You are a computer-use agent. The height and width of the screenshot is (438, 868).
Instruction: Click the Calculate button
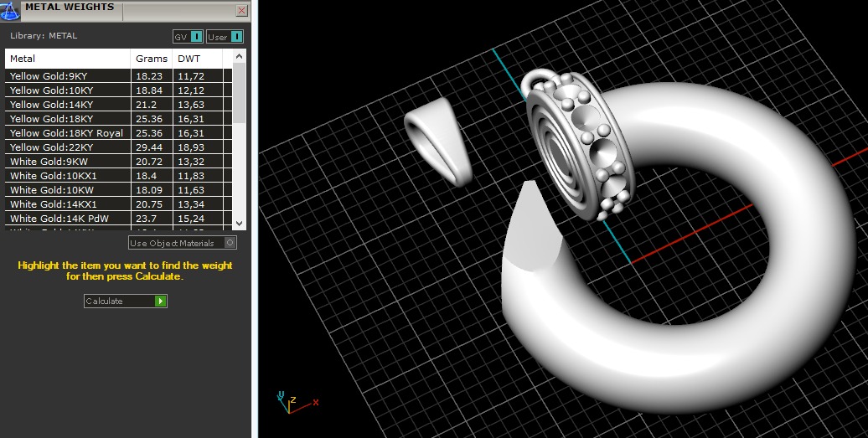[x=126, y=301]
